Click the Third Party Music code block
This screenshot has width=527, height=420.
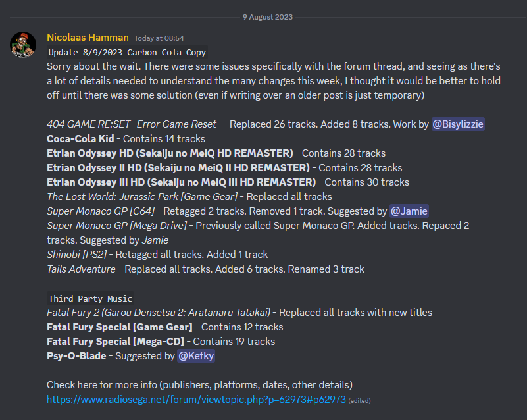pos(90,298)
